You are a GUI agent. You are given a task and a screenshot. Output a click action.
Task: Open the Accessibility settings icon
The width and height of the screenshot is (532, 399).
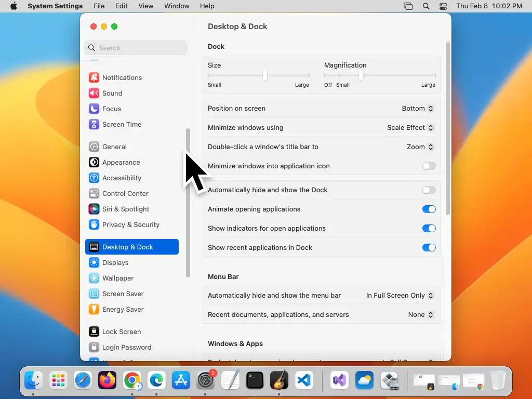[94, 178]
